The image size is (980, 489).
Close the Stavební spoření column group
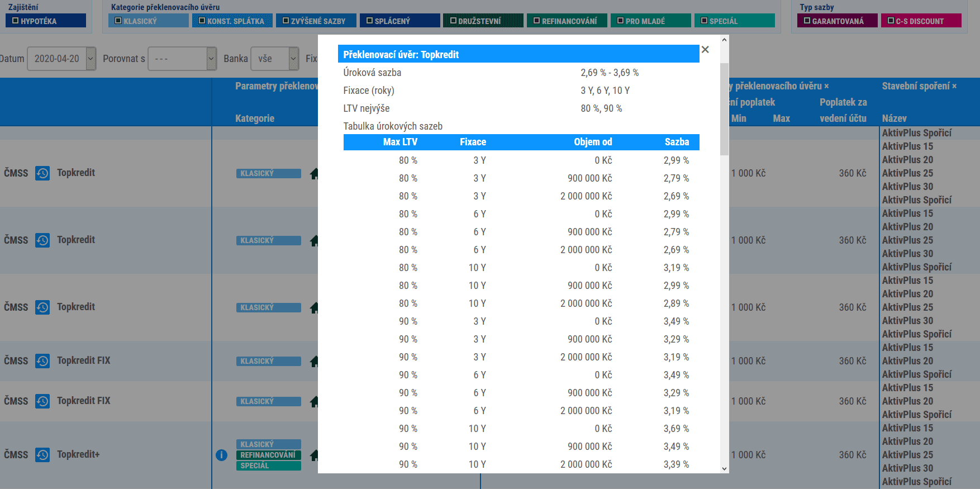coord(954,86)
